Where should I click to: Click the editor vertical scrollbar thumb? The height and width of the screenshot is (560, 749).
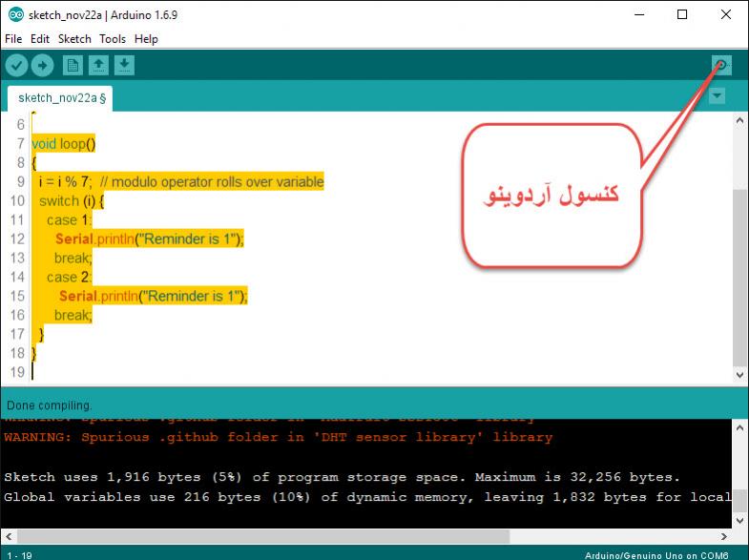pos(739,277)
